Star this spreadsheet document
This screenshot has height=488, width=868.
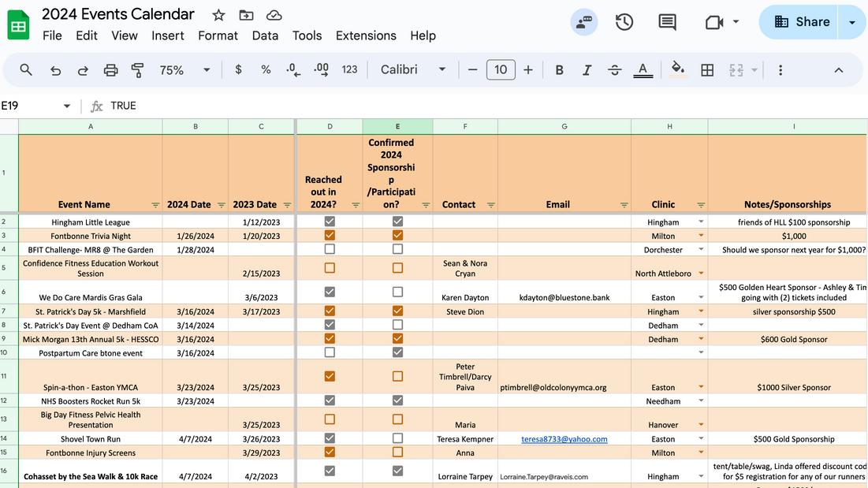(218, 15)
